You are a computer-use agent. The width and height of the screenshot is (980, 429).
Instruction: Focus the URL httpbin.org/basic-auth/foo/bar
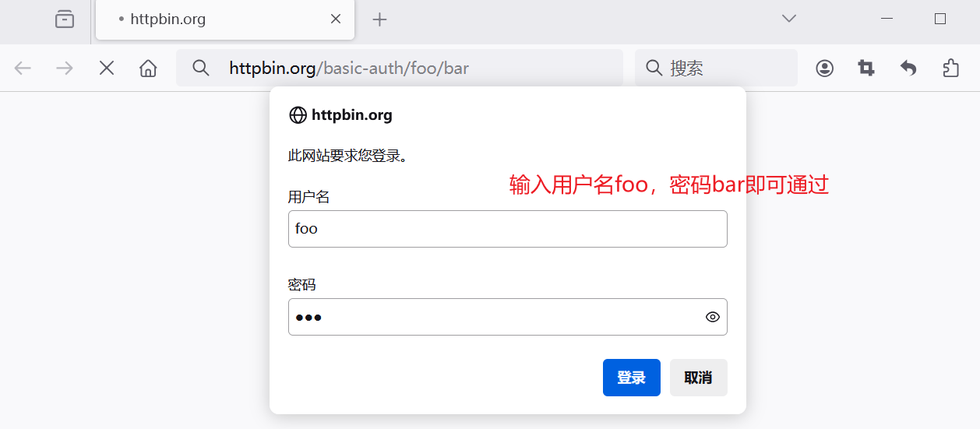(349, 69)
